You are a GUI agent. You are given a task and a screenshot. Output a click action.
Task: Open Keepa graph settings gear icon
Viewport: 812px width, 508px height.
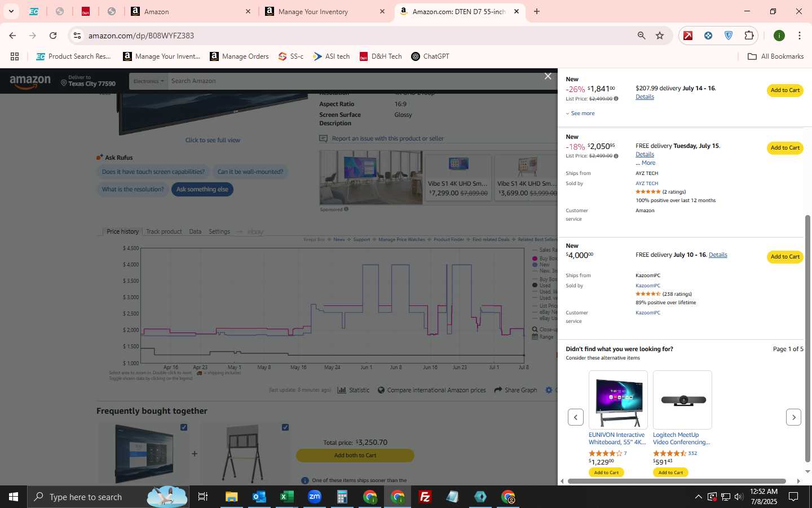click(549, 390)
